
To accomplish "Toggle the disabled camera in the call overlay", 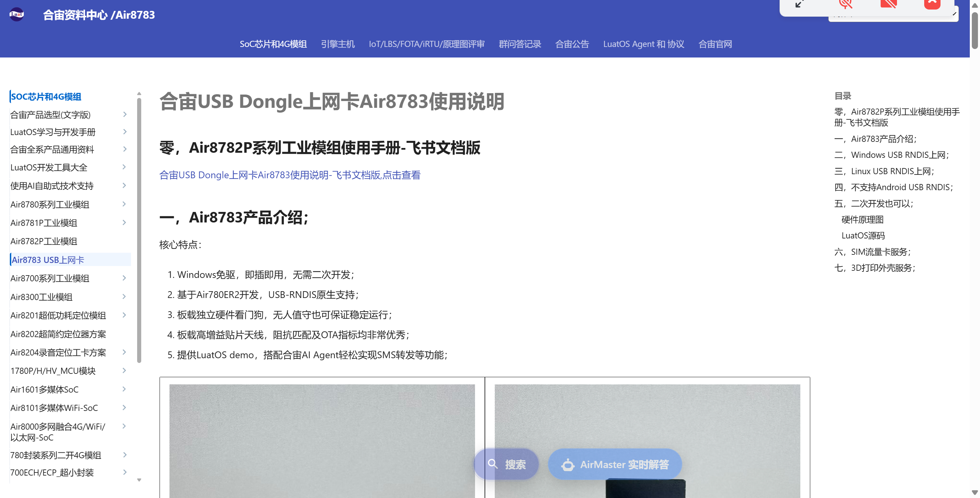I will (889, 4).
